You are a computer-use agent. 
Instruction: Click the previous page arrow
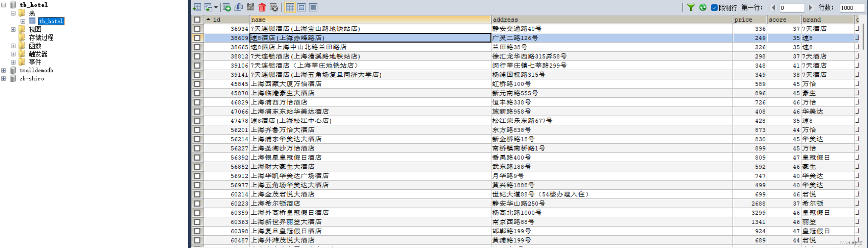click(773, 7)
